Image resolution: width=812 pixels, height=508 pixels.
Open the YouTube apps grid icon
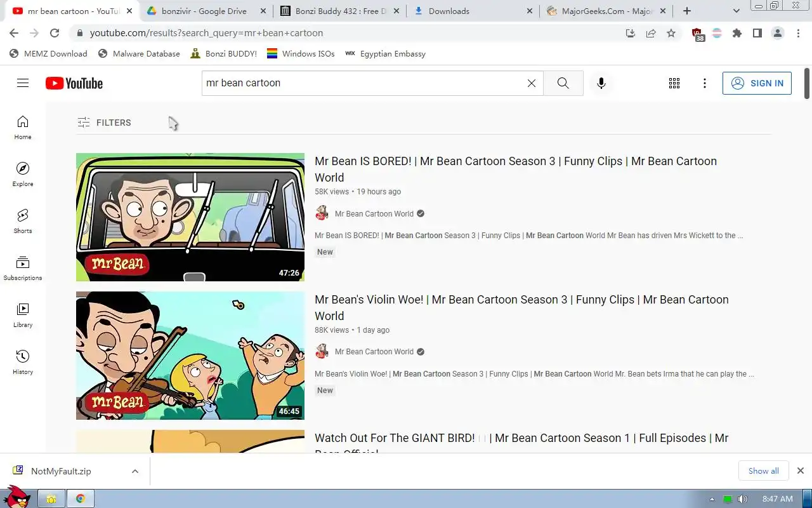(x=674, y=83)
